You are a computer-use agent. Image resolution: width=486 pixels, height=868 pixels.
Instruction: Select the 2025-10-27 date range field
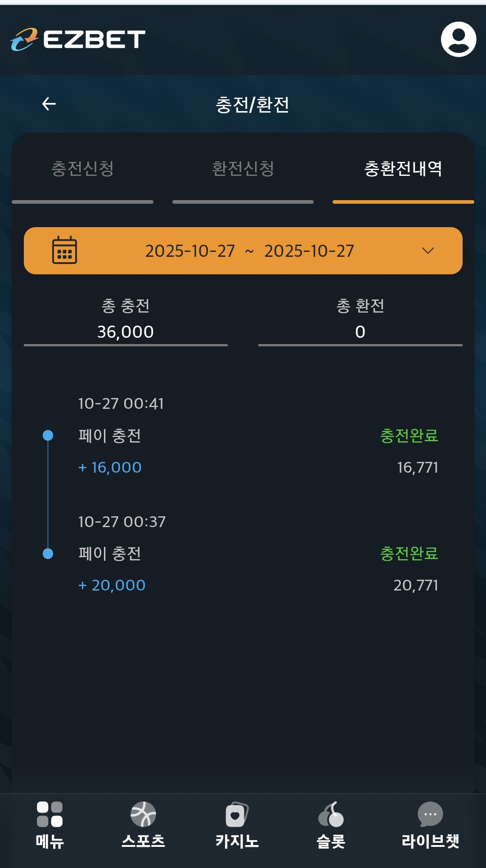click(249, 251)
